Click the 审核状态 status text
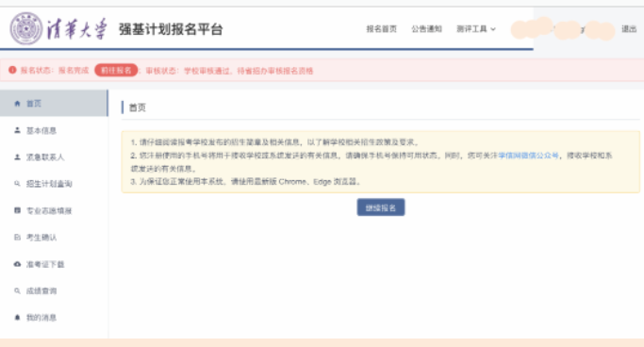644x347 pixels. point(229,71)
